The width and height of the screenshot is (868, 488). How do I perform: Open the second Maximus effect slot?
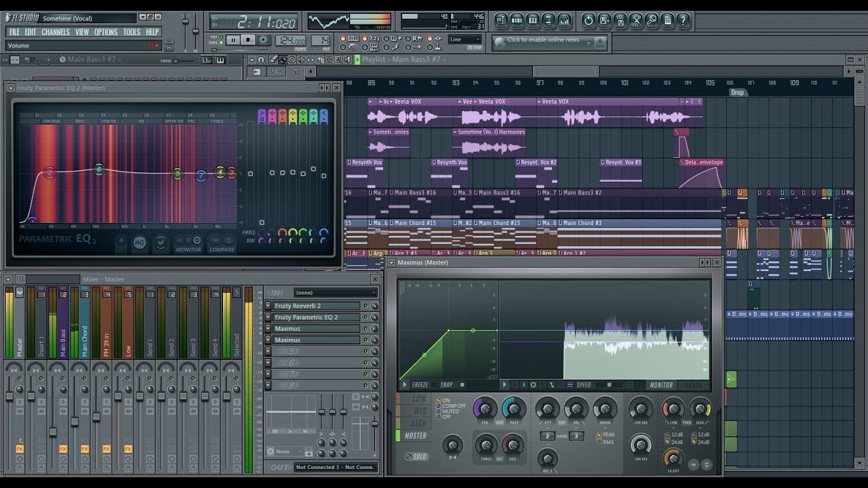click(316, 340)
